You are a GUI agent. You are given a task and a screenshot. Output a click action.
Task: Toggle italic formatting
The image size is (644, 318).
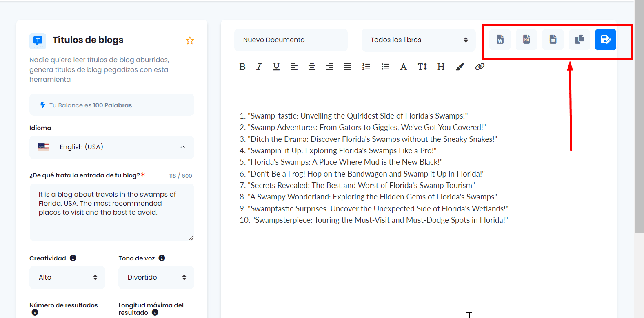(259, 67)
